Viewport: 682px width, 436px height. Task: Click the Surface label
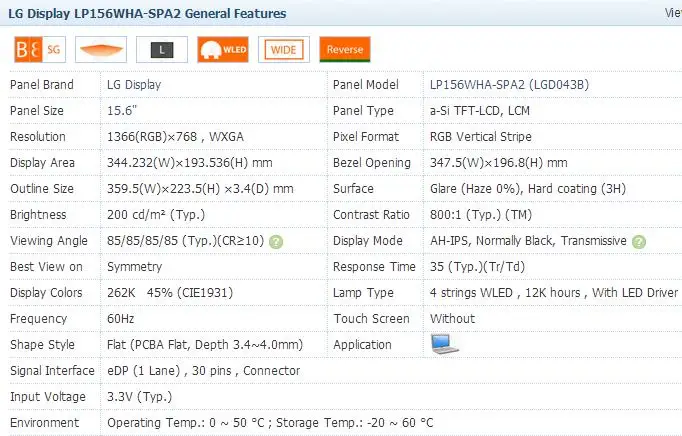tap(353, 188)
